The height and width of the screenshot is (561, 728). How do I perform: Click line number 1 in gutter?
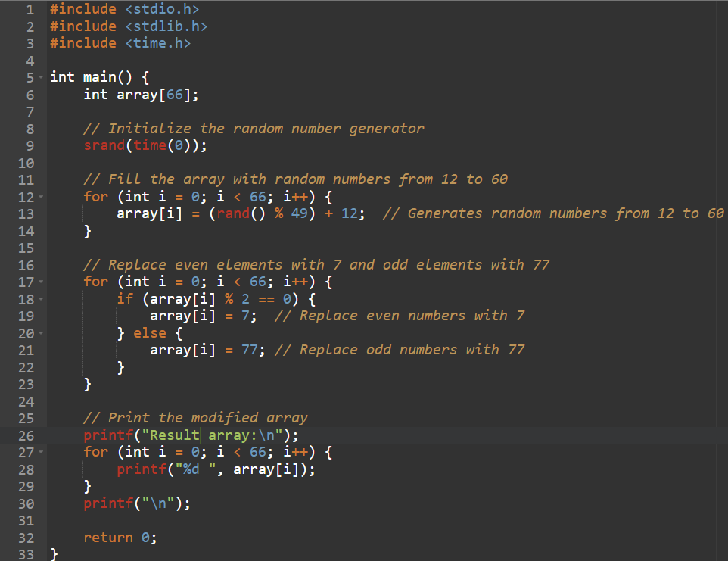(30, 9)
